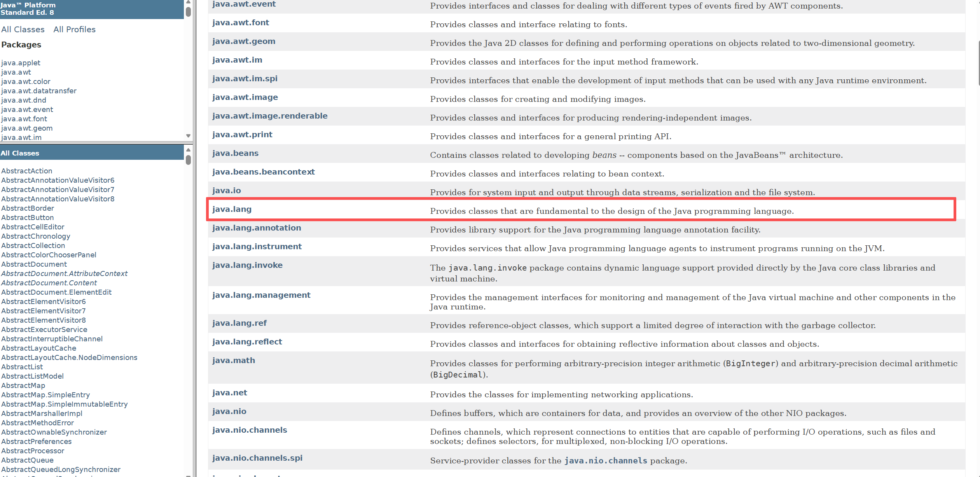Open java.awt.datatransfer in Packages list

coord(39,91)
